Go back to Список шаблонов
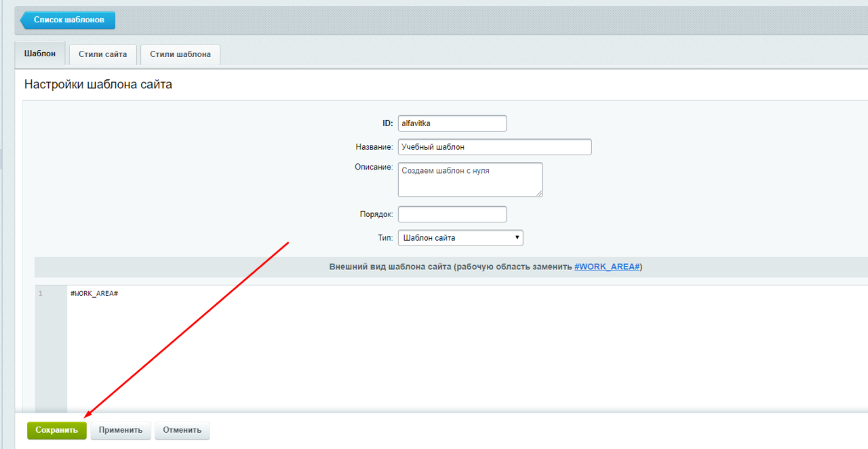The width and height of the screenshot is (868, 449). point(68,20)
